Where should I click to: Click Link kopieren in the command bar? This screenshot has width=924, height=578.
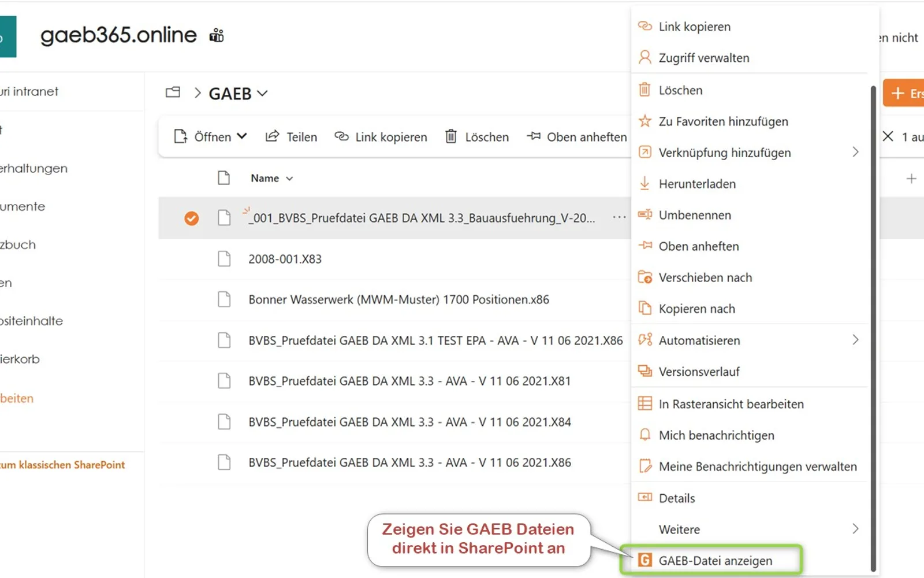click(381, 137)
